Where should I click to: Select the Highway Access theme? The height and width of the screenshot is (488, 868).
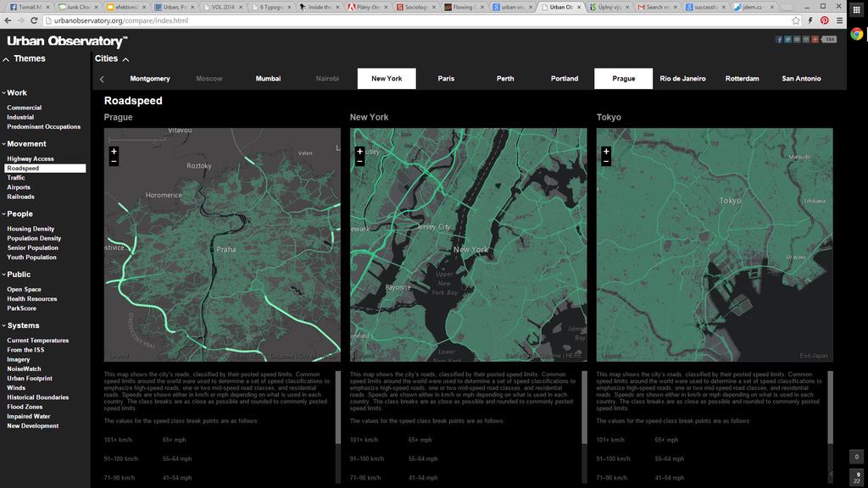(x=31, y=158)
